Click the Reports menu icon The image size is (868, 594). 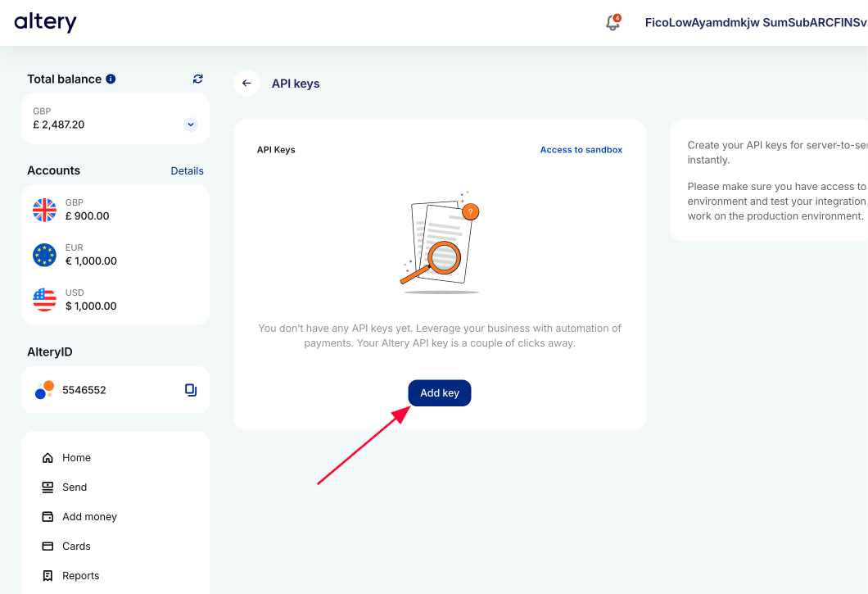tap(47, 576)
